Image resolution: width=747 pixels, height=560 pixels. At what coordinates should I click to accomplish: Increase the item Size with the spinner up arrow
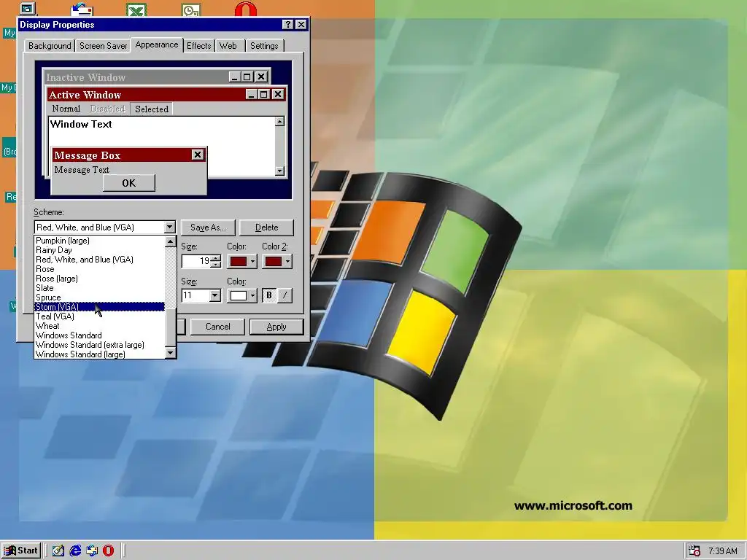(x=216, y=258)
